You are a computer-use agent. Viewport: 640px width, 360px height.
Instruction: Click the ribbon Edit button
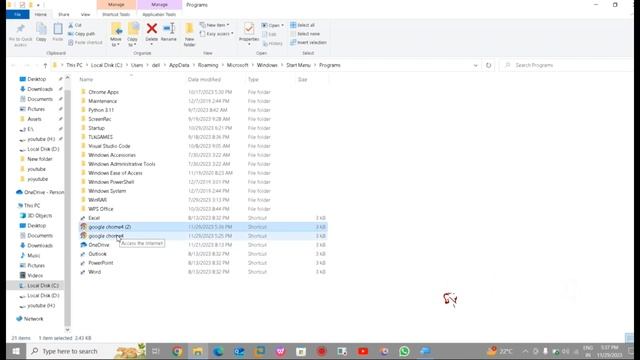[x=269, y=34]
